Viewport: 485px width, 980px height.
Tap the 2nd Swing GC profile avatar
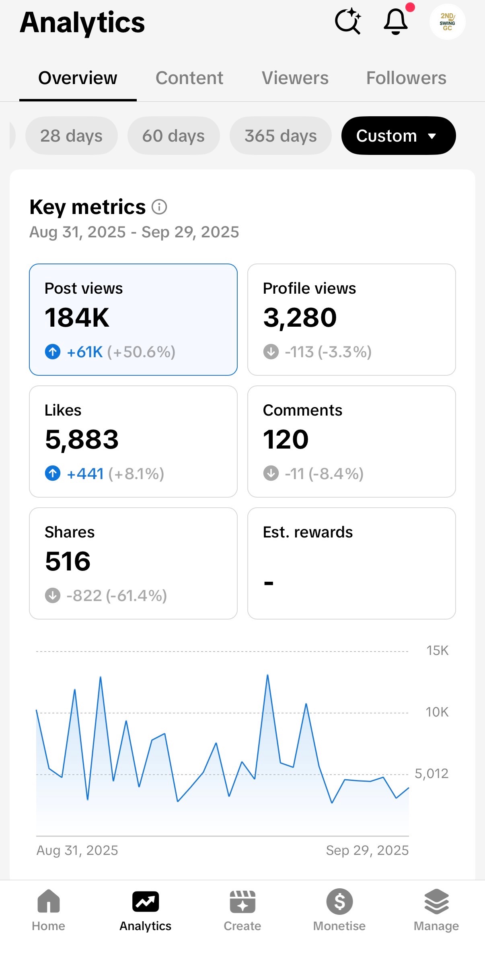pos(447,22)
